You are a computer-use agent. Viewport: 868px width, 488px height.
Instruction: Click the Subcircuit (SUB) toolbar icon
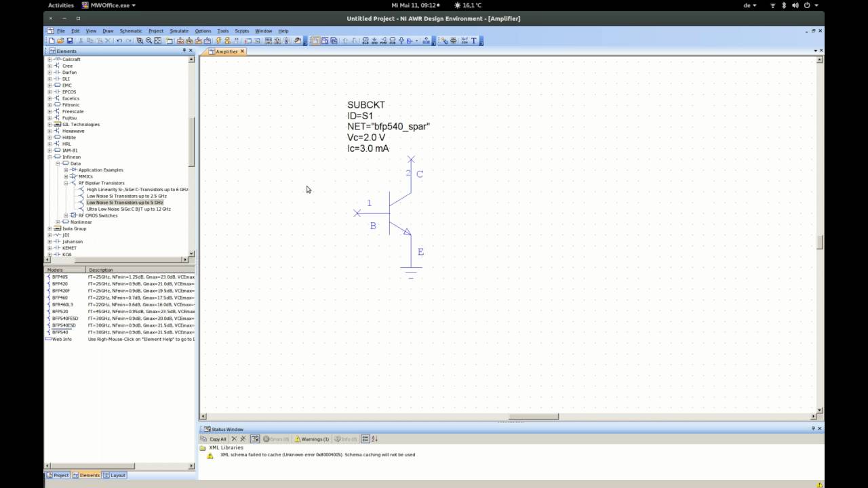tap(392, 41)
